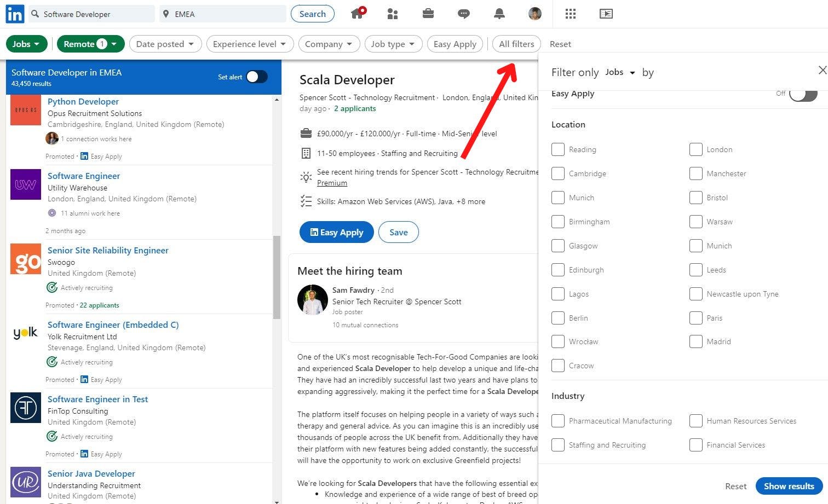Open the Learning video icon
The height and width of the screenshot is (504, 828).
(606, 14)
